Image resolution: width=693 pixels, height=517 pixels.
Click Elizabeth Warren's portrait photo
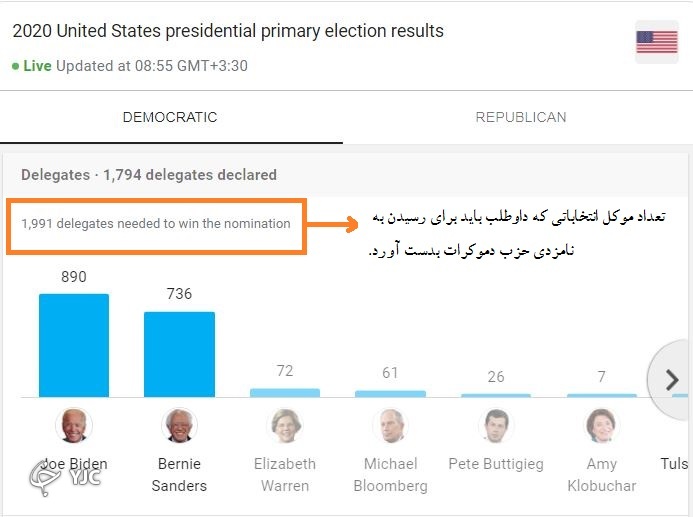(x=285, y=425)
